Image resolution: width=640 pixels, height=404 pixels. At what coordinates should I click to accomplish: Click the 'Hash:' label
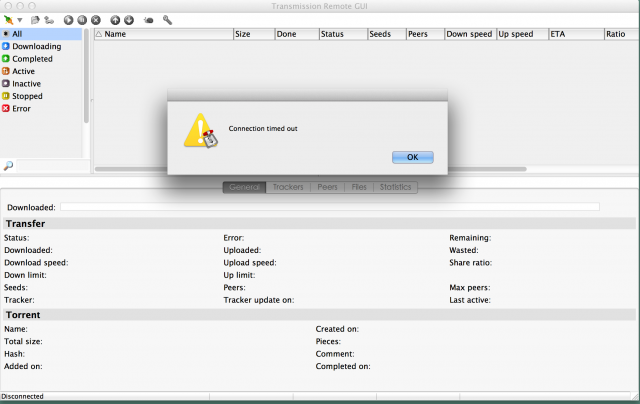tap(14, 354)
